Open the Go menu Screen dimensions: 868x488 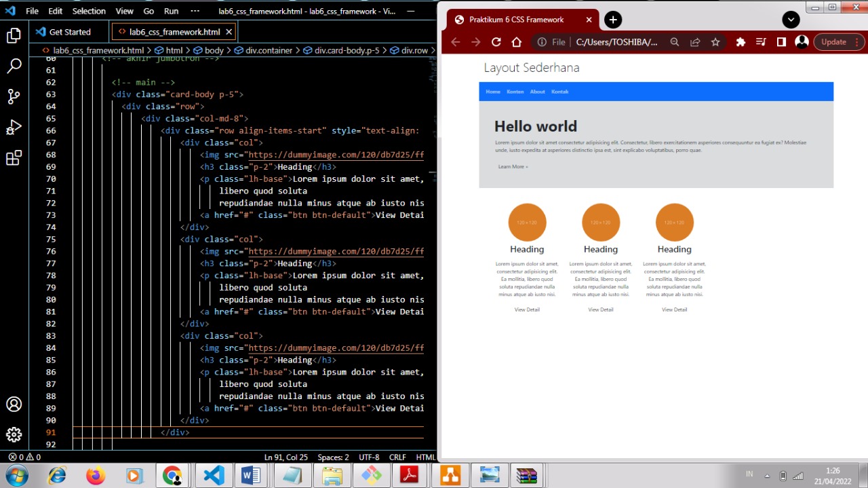[149, 11]
